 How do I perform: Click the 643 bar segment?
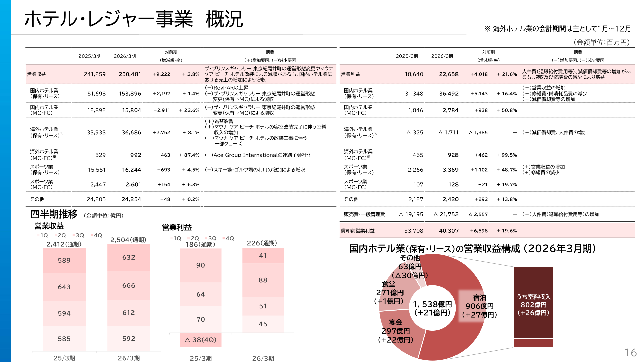pos(64,287)
